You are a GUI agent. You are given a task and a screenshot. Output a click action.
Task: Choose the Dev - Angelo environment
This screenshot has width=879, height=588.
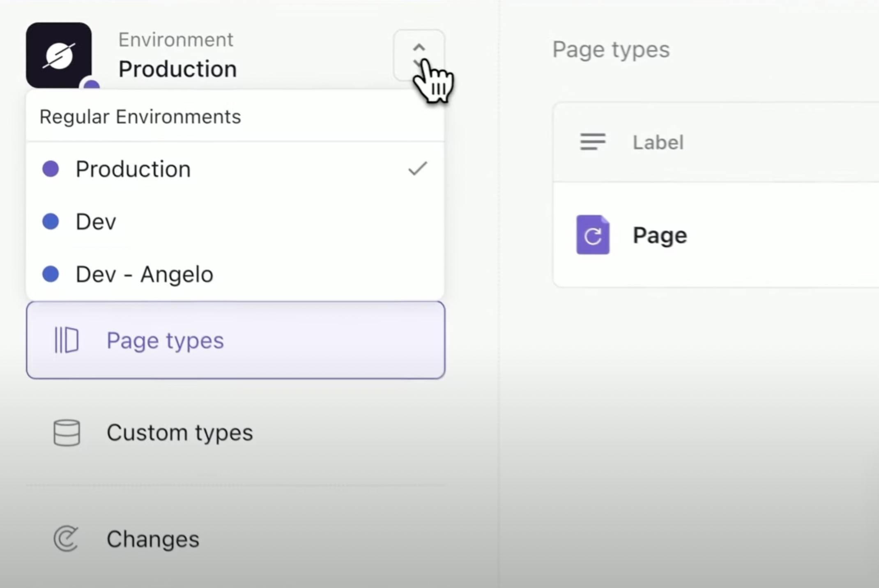(x=144, y=274)
